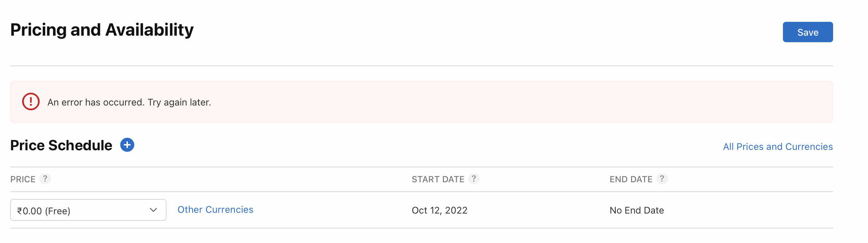The height and width of the screenshot is (243, 868).
Task: Add a new price schedule entry
Action: click(x=127, y=145)
